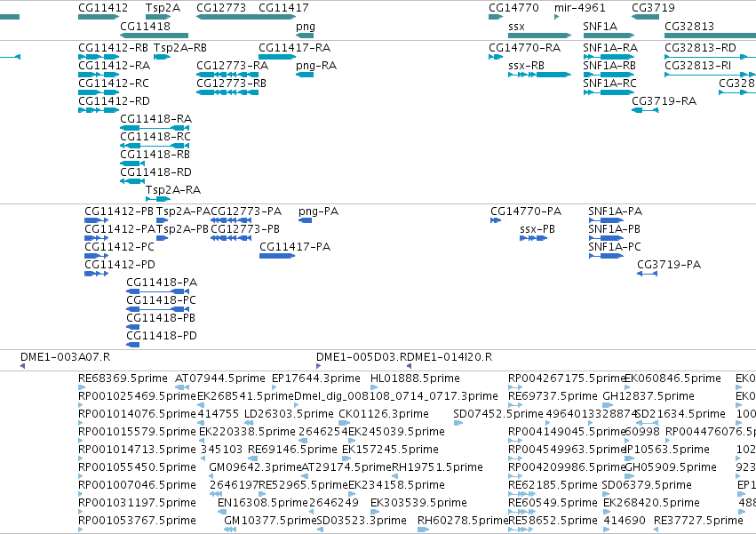Select protein ssx-PB
The image size is (756, 534).
(x=537, y=229)
